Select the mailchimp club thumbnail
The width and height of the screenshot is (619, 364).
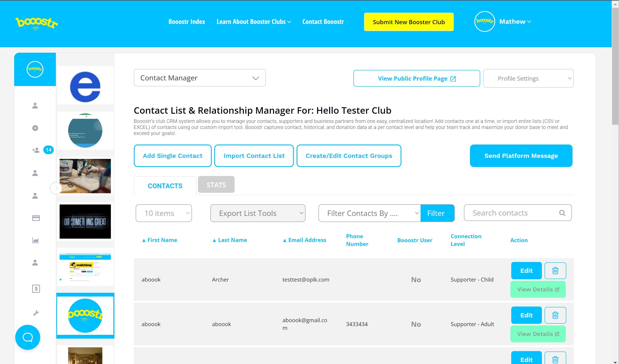85,267
